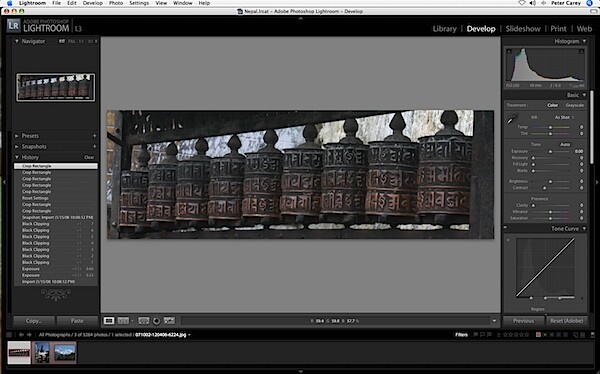Image resolution: width=600 pixels, height=374 pixels.
Task: Click the Vibrance slider handle
Action: 550,212
